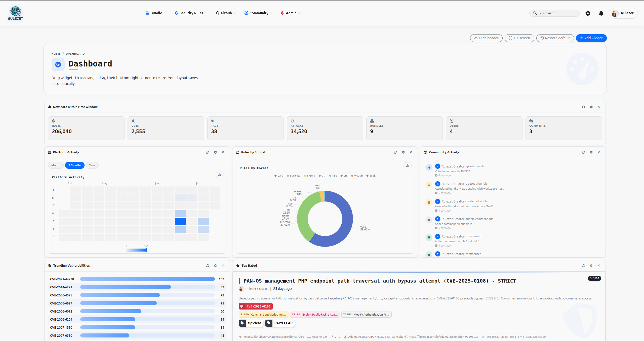Screen dimensions: 644x341
Task: Open the CVE-2025-0108 badge
Action: coord(256,306)
